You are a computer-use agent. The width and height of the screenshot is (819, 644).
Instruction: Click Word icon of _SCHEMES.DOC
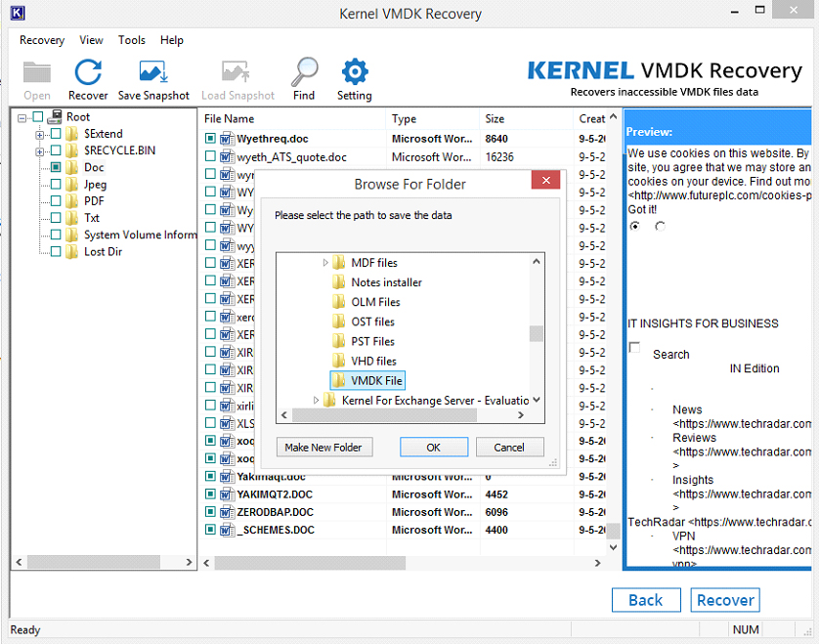pos(227,530)
